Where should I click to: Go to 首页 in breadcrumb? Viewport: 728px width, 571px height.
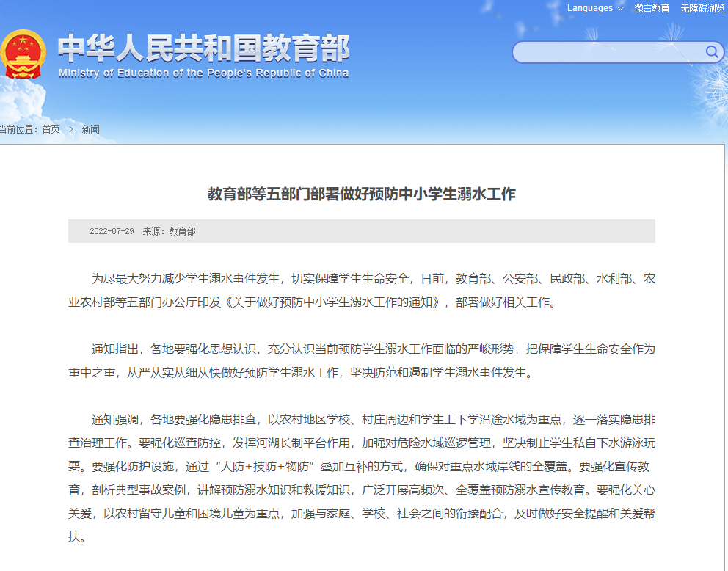51,129
